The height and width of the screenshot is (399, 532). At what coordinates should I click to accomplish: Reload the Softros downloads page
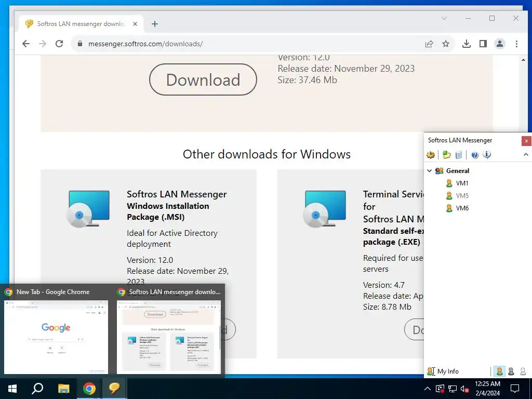pyautogui.click(x=59, y=44)
